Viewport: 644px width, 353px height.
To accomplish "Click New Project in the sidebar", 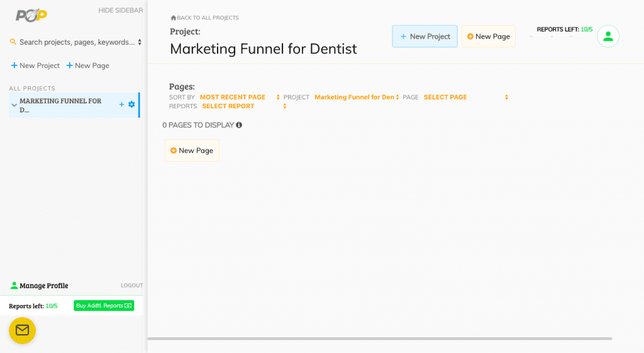I will click(35, 65).
